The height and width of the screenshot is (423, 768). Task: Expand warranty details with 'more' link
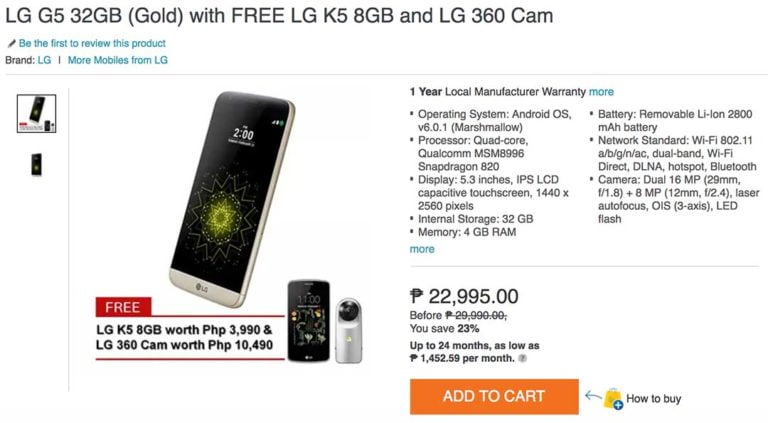pos(601,92)
